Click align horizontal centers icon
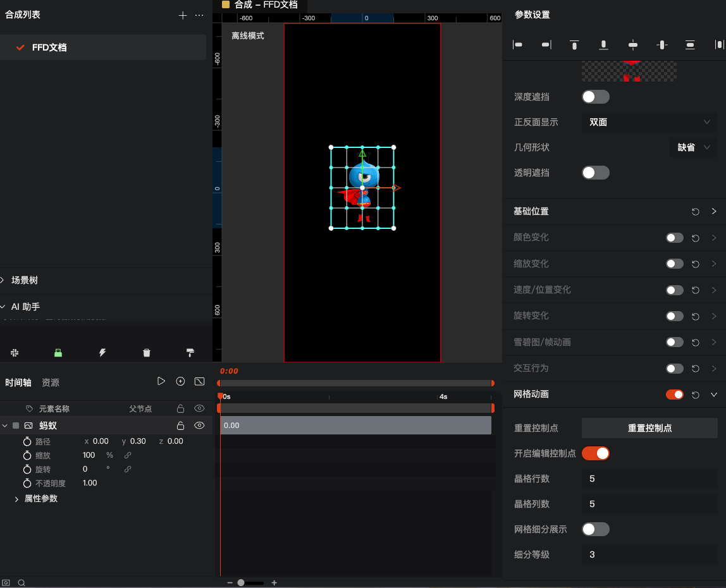This screenshot has height=588, width=726. click(x=661, y=44)
